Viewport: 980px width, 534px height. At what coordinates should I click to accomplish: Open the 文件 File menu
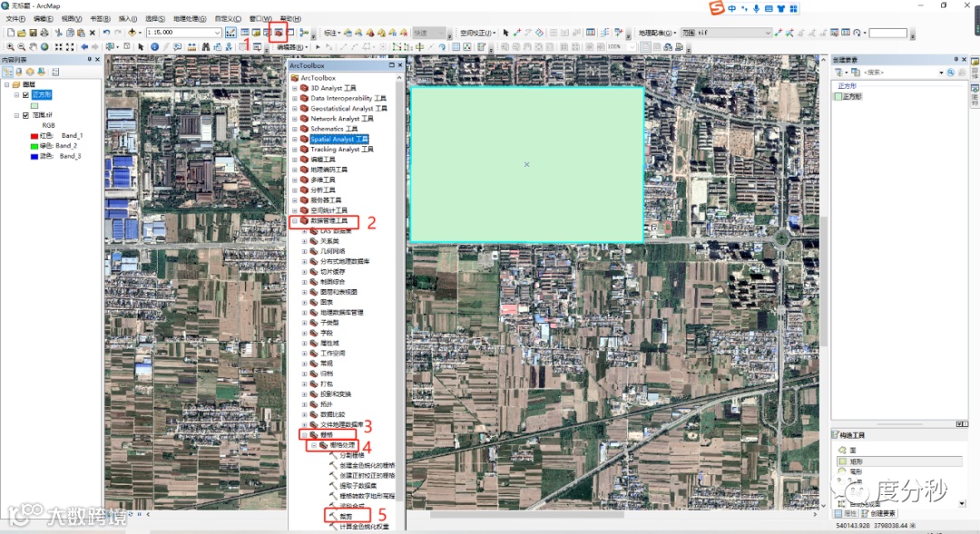point(15,19)
